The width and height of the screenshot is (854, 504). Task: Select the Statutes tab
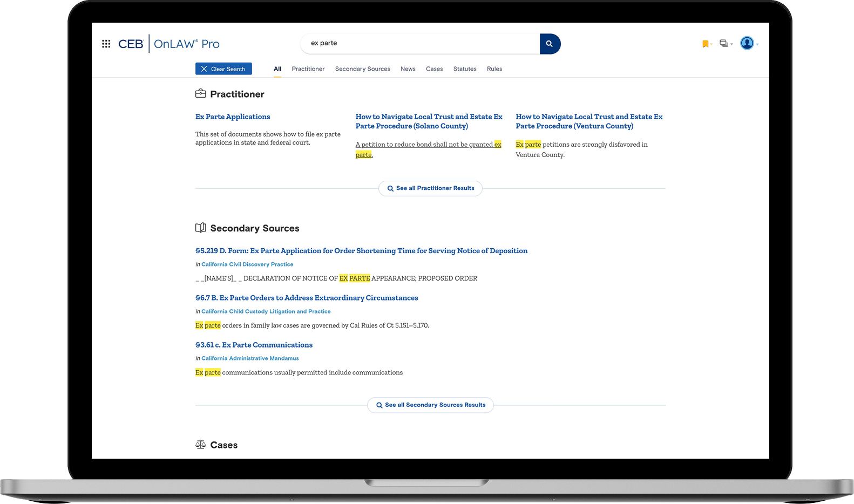coord(465,69)
